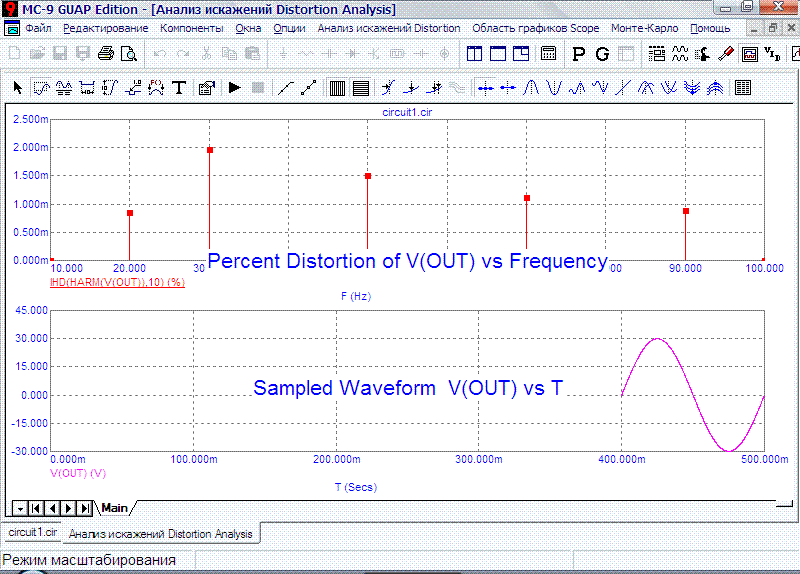Open the Анализ искажений Distortion menu

pos(389,28)
